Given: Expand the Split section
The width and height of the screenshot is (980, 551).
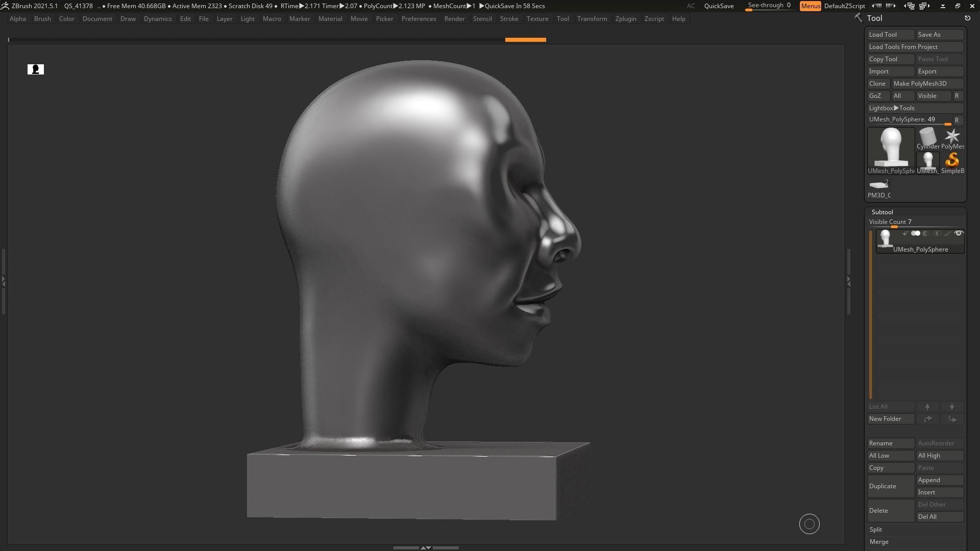Looking at the screenshot, I should [876, 530].
